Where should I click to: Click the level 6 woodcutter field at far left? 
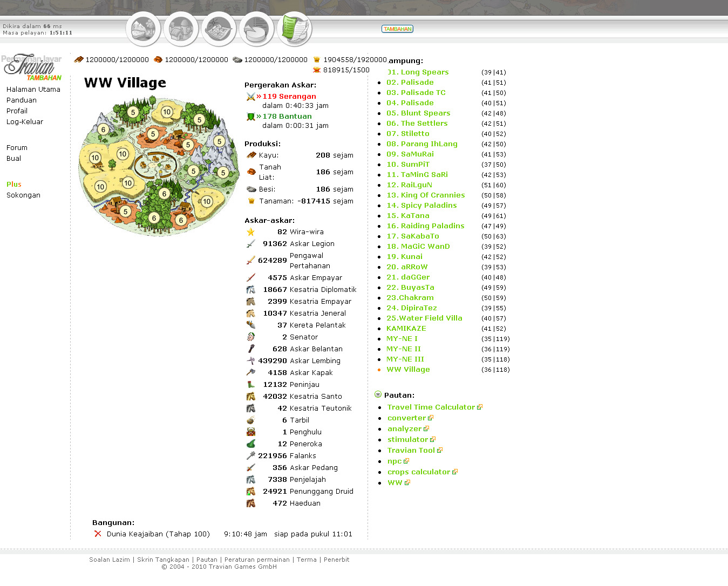(x=103, y=130)
